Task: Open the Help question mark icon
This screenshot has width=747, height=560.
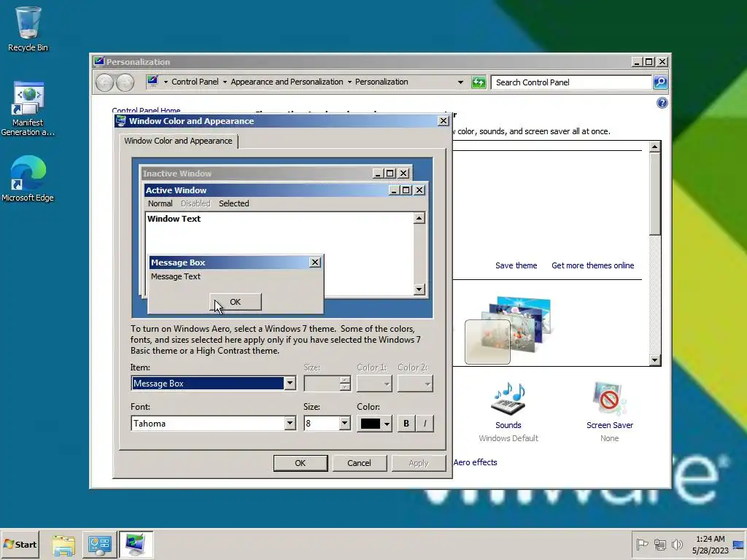Action: 662,103
